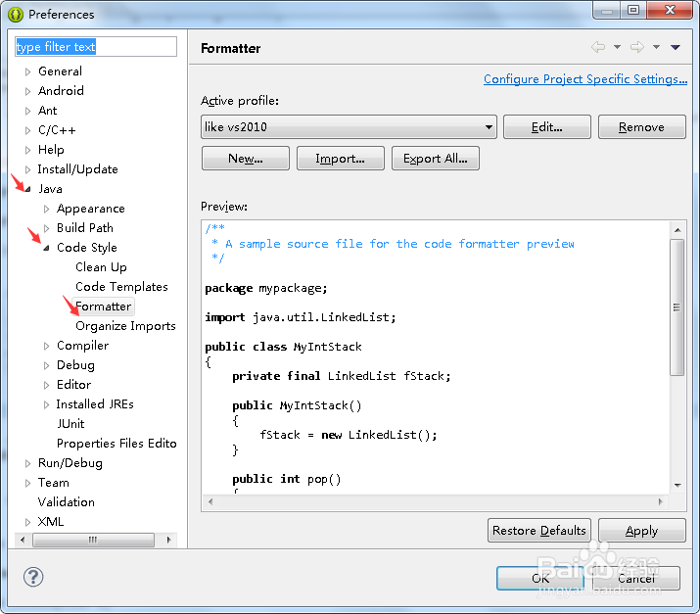Image resolution: width=700 pixels, height=614 pixels.
Task: Expand the Appearance tree node
Action: (x=46, y=209)
